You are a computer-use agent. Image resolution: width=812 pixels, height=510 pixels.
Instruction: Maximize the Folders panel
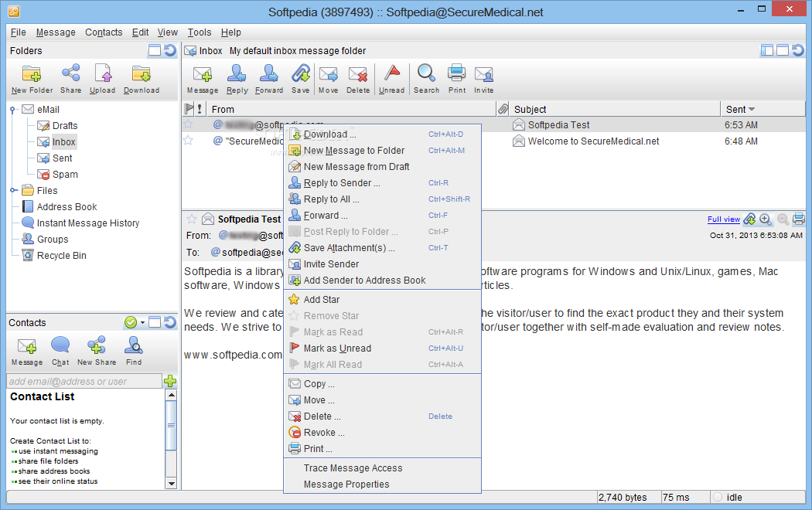(x=155, y=50)
